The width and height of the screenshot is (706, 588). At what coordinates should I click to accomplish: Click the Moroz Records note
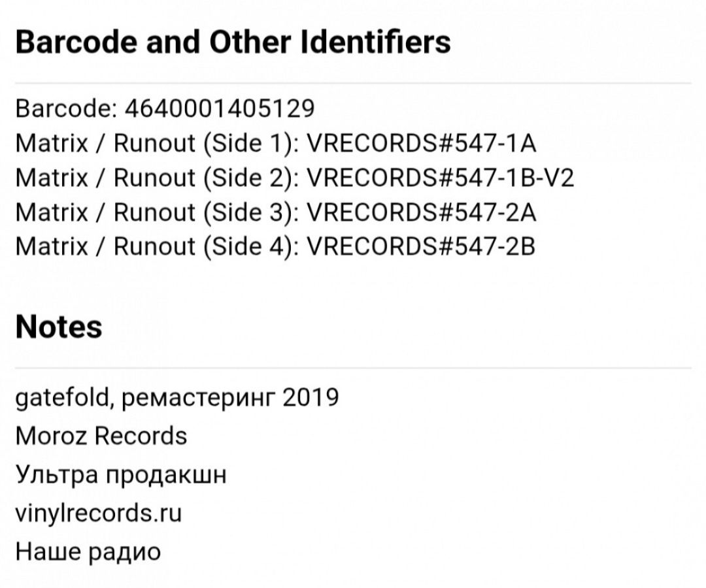101,436
